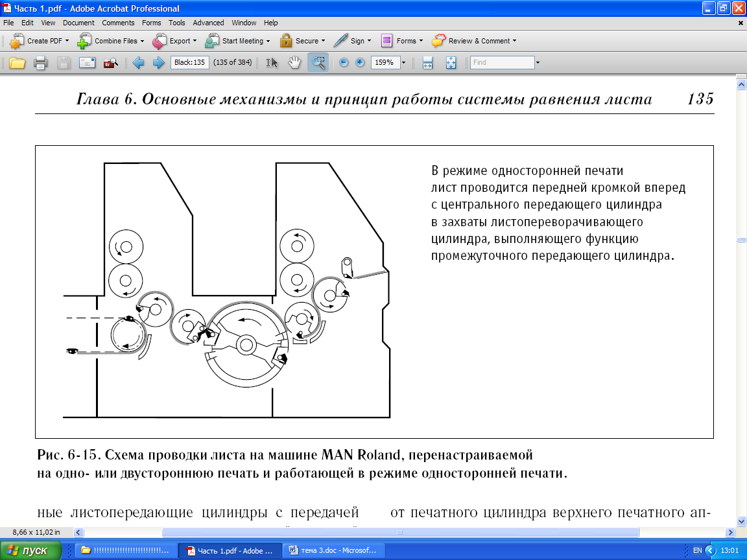Click the Email envelope icon

coord(87,62)
